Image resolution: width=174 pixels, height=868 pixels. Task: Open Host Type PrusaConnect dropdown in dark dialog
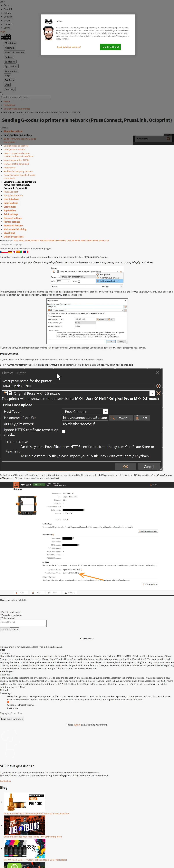pos(85,411)
